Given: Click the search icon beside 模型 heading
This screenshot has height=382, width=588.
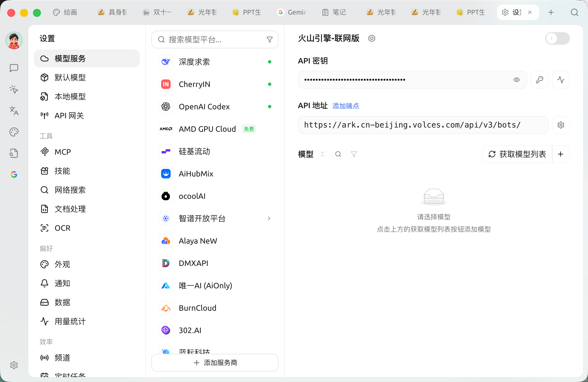Looking at the screenshot, I should (x=338, y=154).
